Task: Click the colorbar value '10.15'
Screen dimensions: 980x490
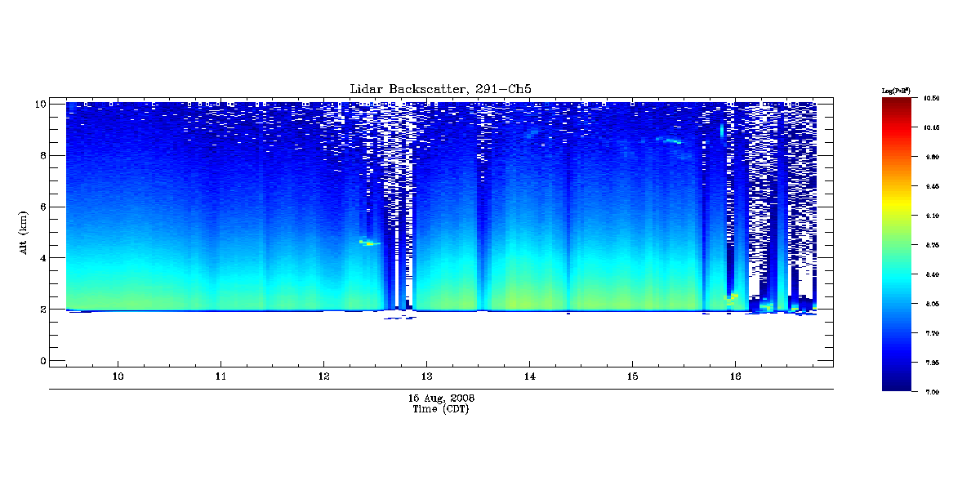Action: coord(932,127)
